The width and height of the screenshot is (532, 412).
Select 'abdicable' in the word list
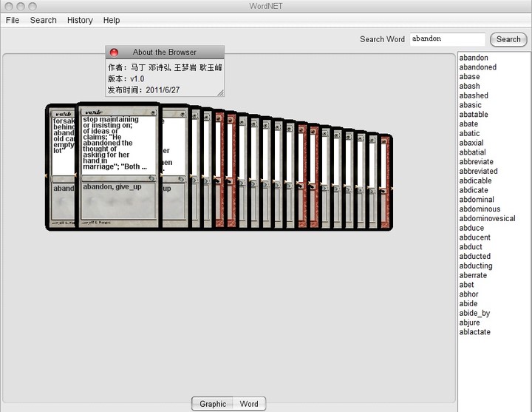[x=475, y=181]
